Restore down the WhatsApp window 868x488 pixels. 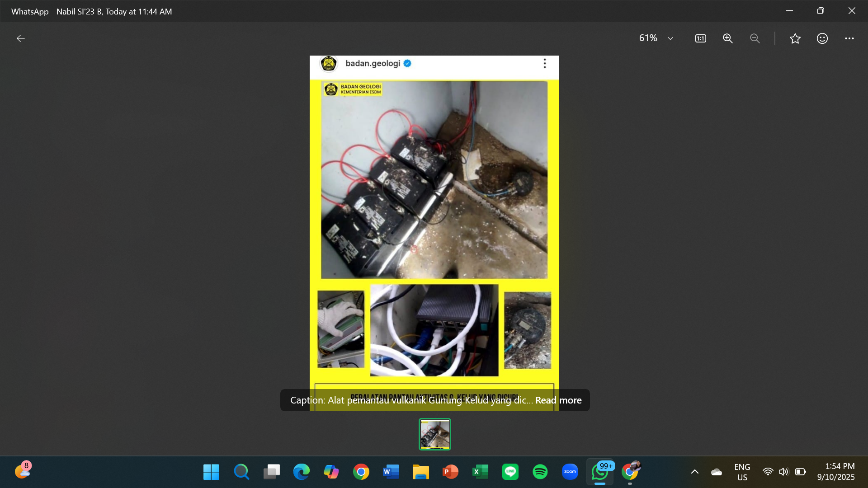click(821, 11)
